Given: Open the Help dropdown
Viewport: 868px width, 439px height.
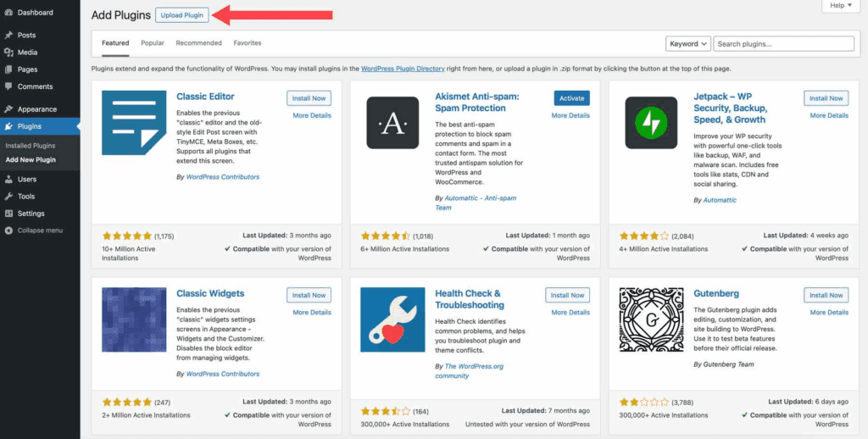Looking at the screenshot, I should pyautogui.click(x=840, y=6).
